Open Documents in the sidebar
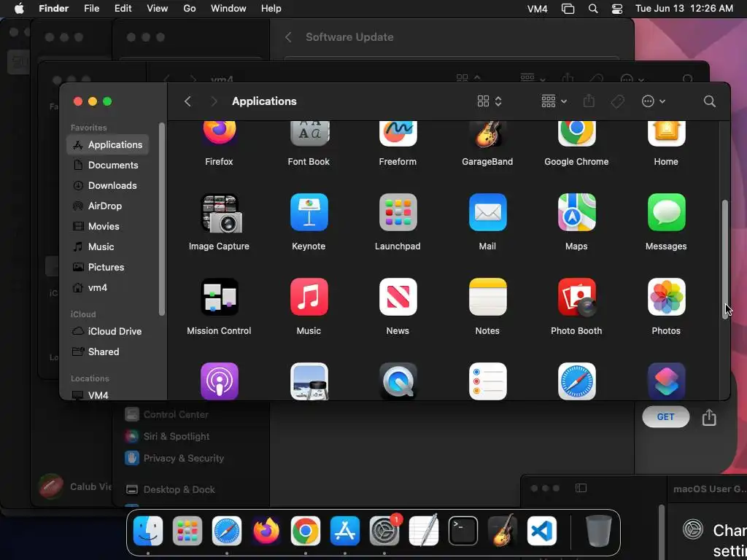 (108, 166)
